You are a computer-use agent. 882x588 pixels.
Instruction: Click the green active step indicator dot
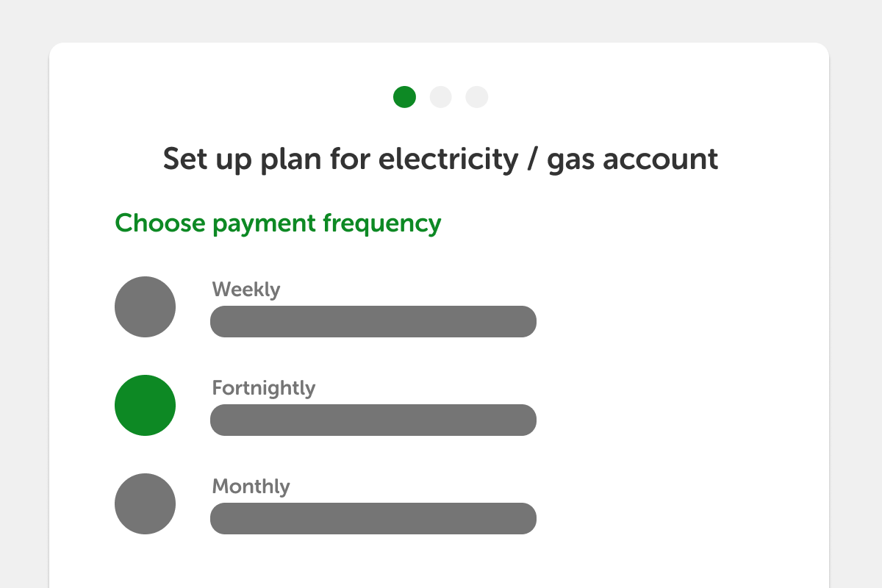[404, 97]
